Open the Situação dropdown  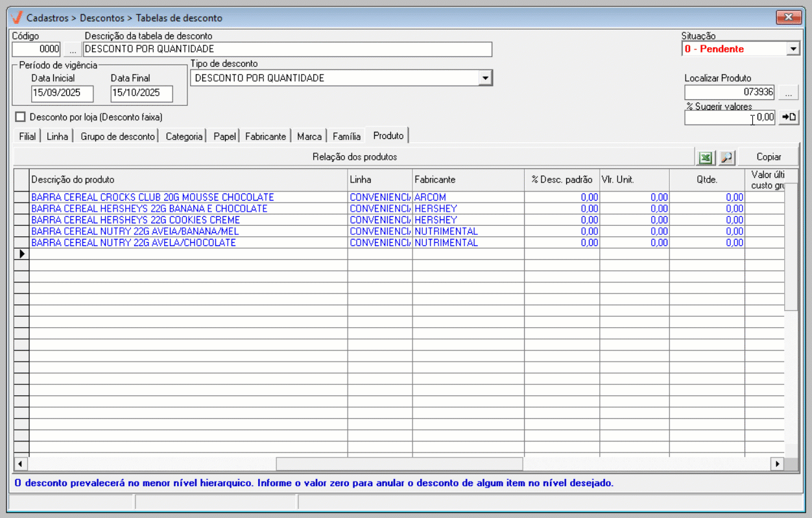coord(793,49)
